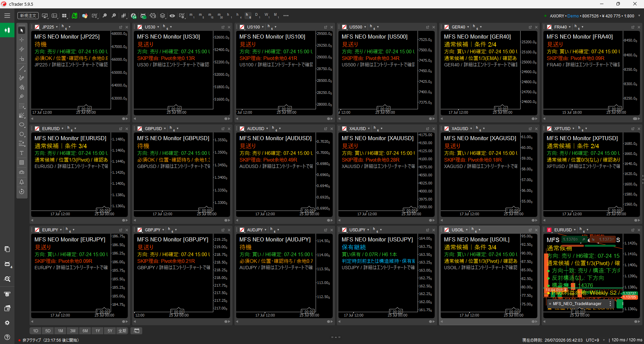This screenshot has width=644, height=344.
Task: Add a price alert with bell icon
Action: [22, 182]
